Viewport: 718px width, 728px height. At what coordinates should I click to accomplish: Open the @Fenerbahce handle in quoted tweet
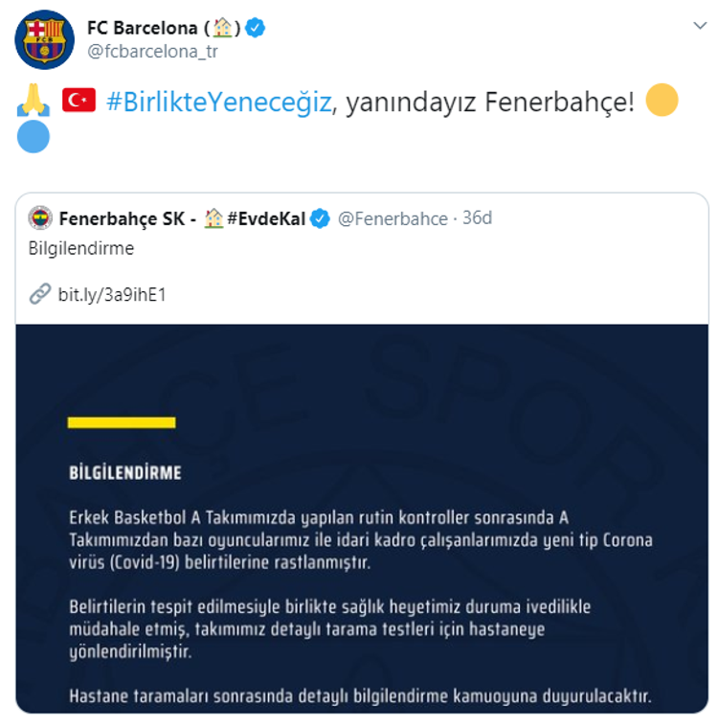coord(393,218)
